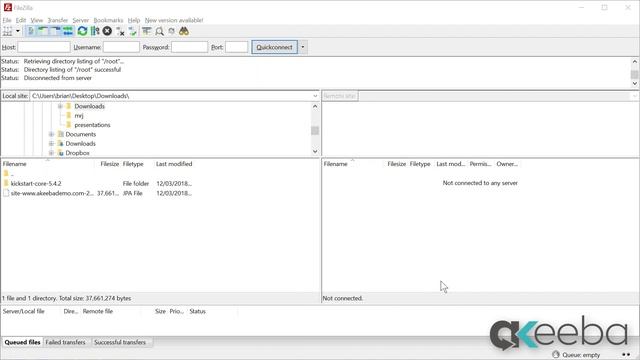
Task: Reconnect to the last server
Action: [x=132, y=31]
